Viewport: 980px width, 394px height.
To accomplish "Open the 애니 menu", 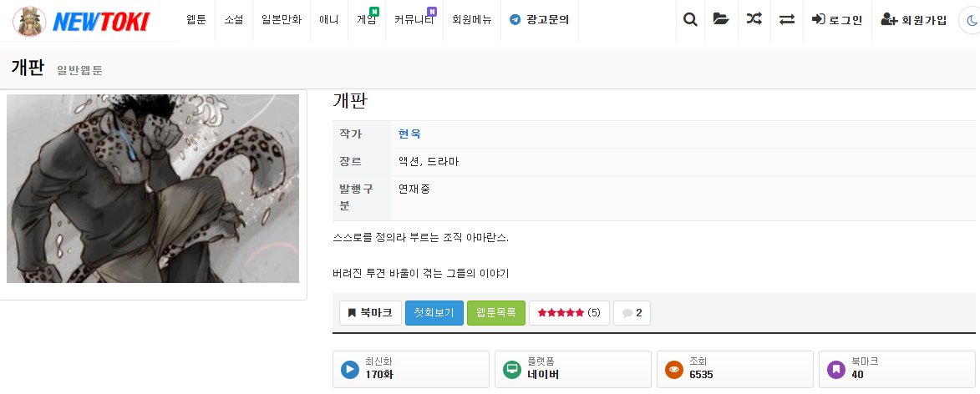I will point(328,20).
